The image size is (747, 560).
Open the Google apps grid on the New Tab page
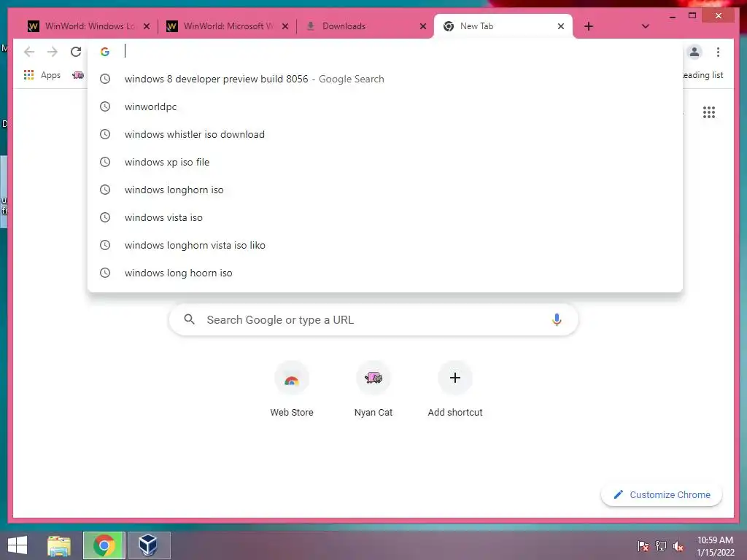pyautogui.click(x=709, y=112)
